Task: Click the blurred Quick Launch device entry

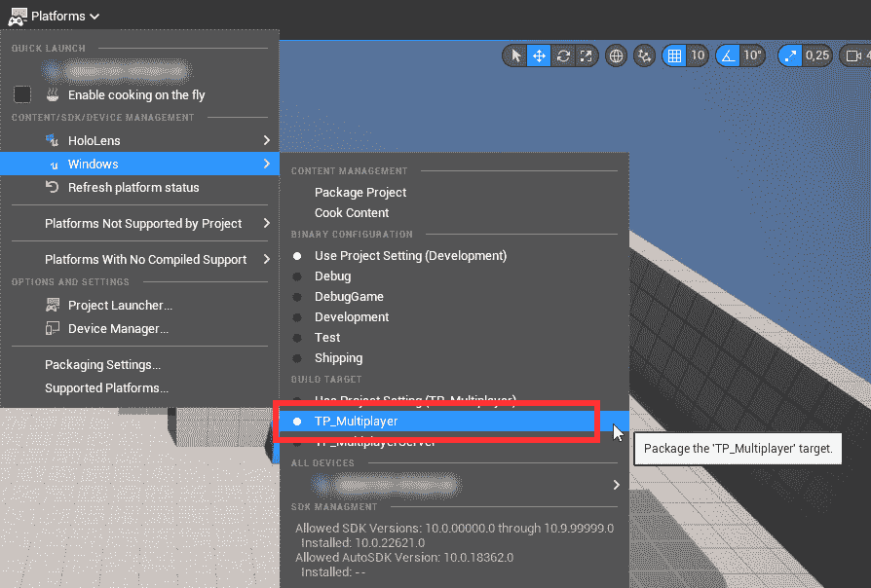Action: 117,70
